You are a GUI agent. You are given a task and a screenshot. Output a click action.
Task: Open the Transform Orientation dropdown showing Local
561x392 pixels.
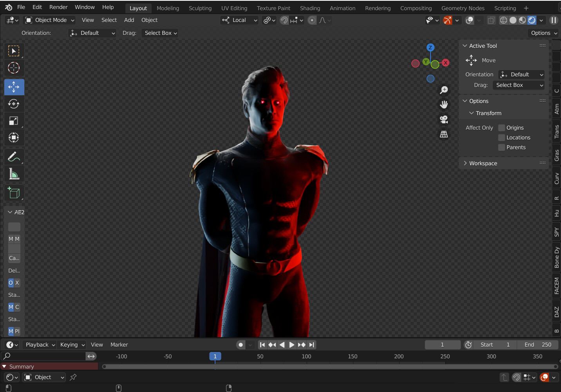point(239,20)
